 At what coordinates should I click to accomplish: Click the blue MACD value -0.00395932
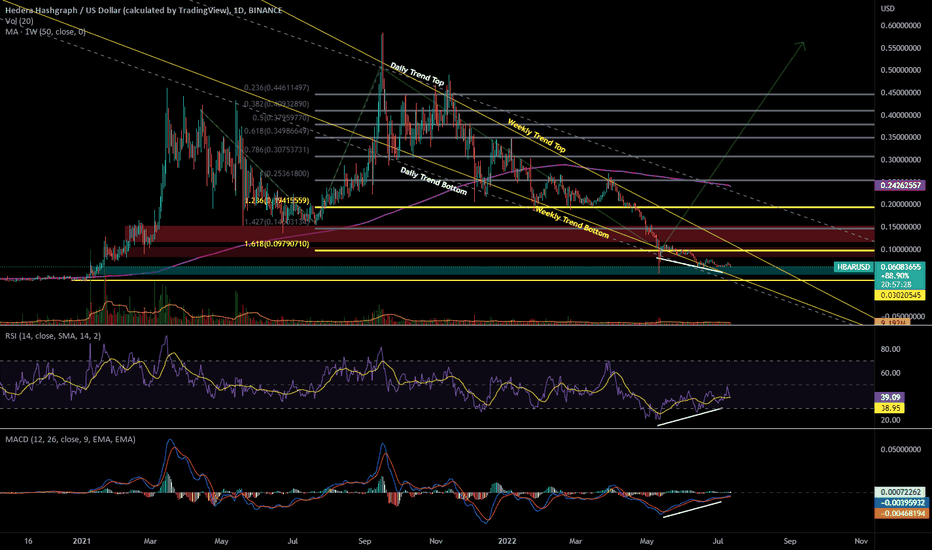coord(900,502)
